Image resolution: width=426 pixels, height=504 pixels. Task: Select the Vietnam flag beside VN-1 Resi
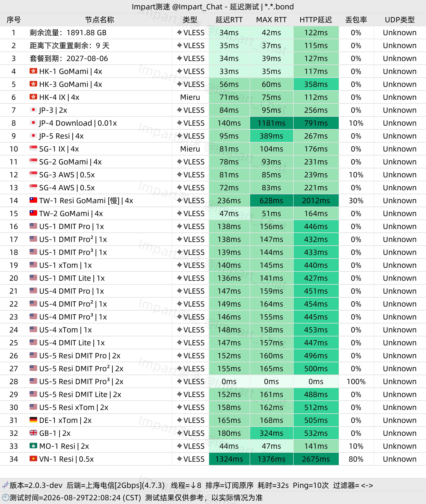click(x=33, y=459)
